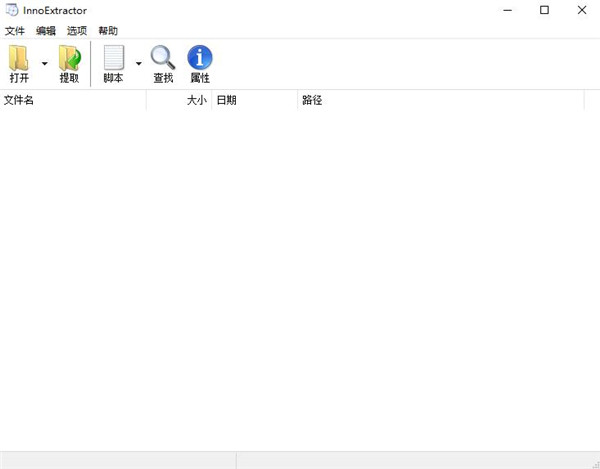Minimize the InnoExtractor window
600x469 pixels.
pyautogui.click(x=508, y=10)
